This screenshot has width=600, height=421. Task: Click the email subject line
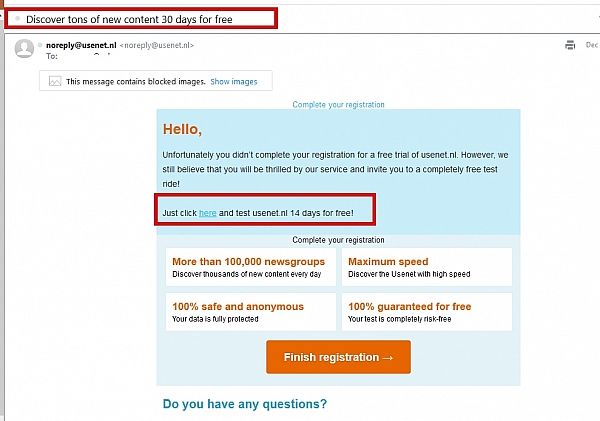(129, 19)
